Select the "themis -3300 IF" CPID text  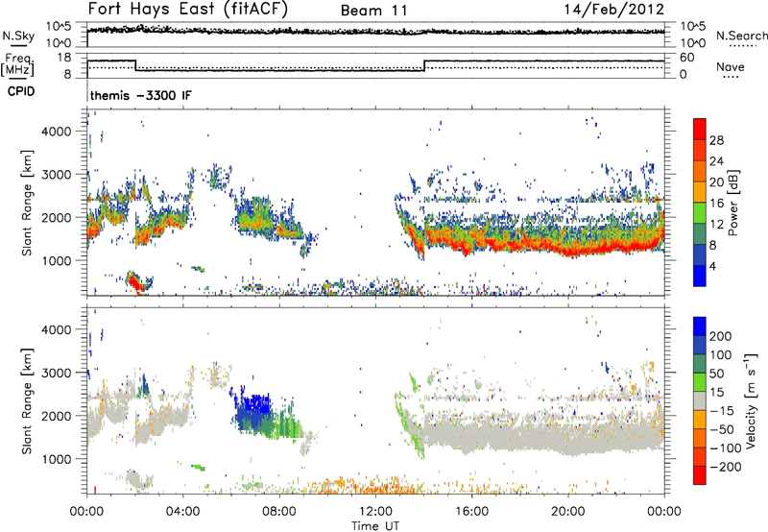(x=141, y=95)
